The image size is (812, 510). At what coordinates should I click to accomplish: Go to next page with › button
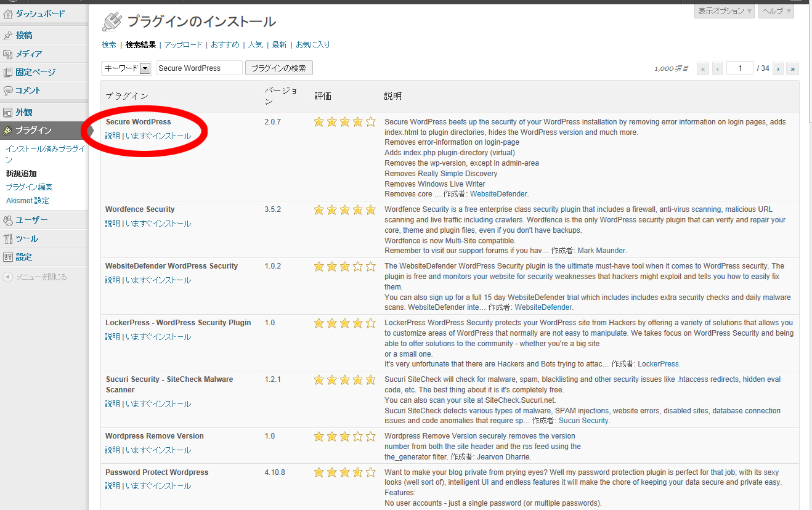778,68
